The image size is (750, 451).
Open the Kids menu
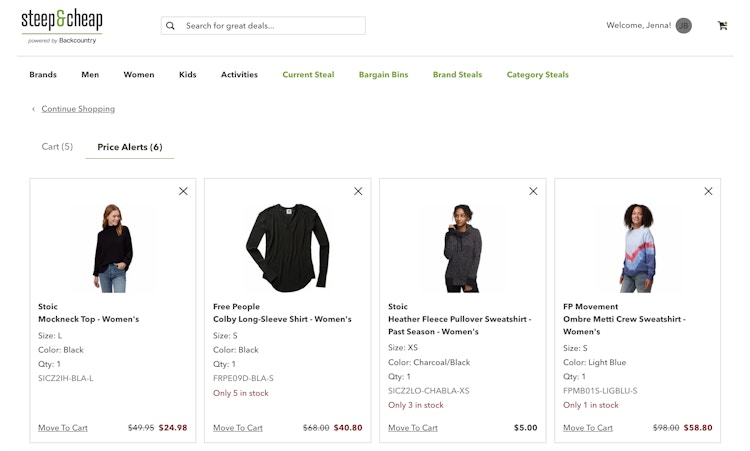pyautogui.click(x=188, y=75)
